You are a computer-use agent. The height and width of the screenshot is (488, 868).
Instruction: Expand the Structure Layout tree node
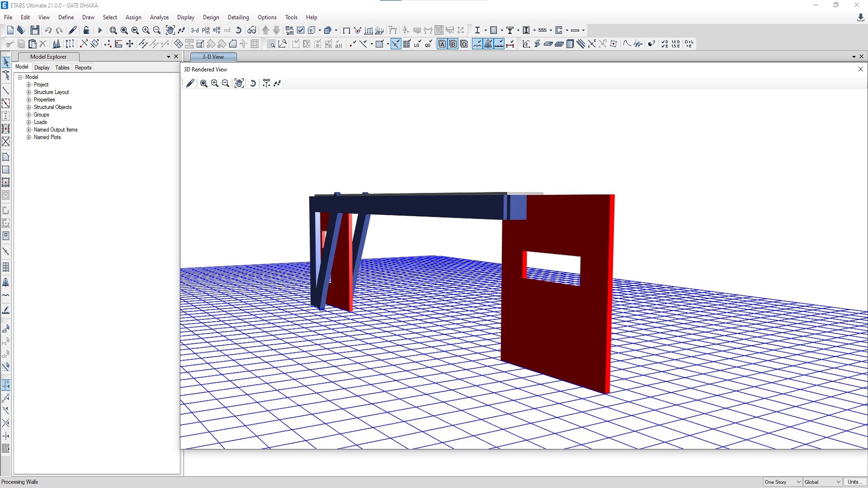click(x=29, y=92)
